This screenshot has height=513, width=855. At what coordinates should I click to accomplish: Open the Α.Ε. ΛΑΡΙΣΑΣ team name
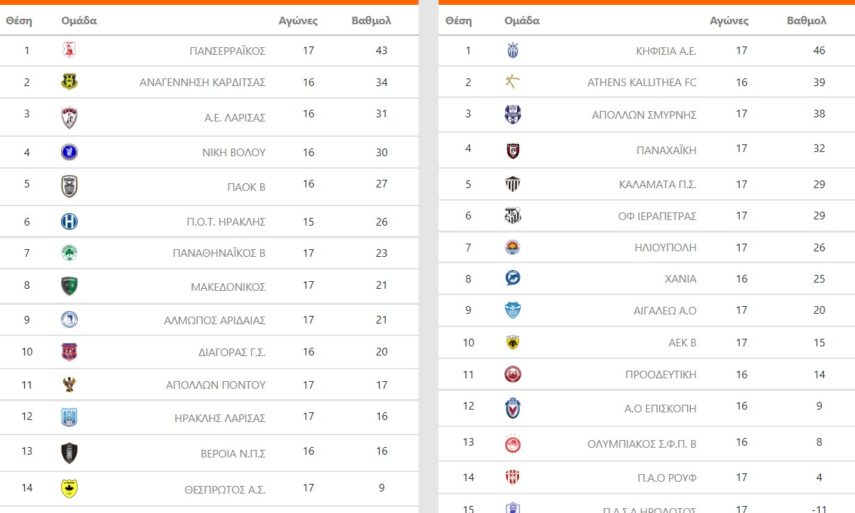point(235,117)
